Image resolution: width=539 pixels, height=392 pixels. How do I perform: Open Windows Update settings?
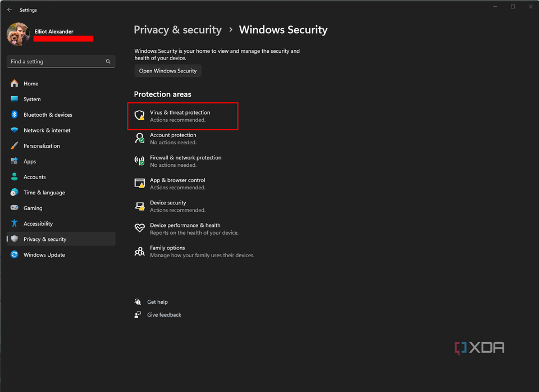(x=61, y=255)
